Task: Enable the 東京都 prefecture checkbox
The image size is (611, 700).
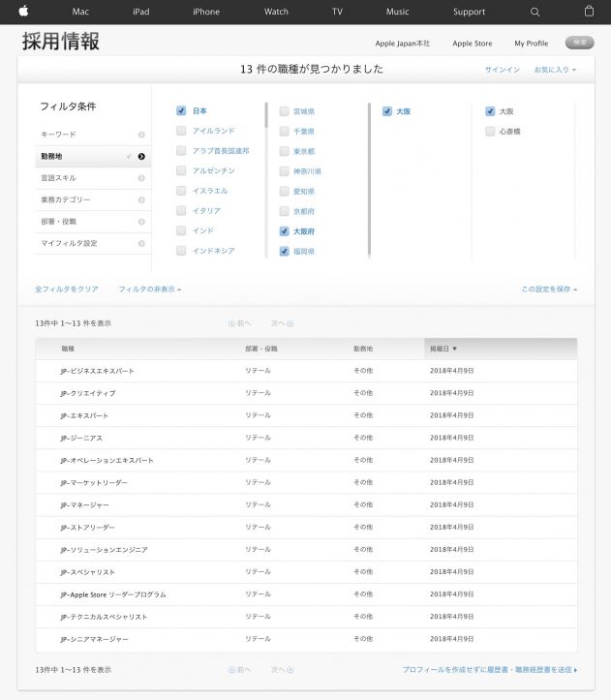Action: (x=284, y=152)
